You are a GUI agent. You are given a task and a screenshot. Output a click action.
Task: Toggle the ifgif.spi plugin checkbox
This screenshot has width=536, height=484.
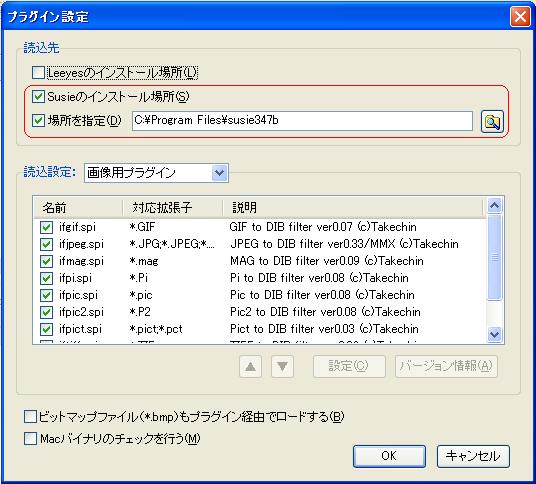[x=46, y=227]
